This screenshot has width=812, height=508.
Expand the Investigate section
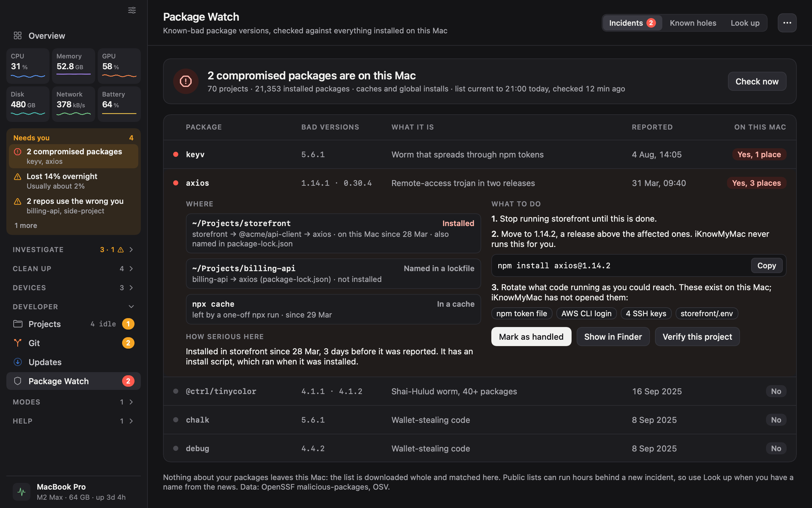[74, 250]
